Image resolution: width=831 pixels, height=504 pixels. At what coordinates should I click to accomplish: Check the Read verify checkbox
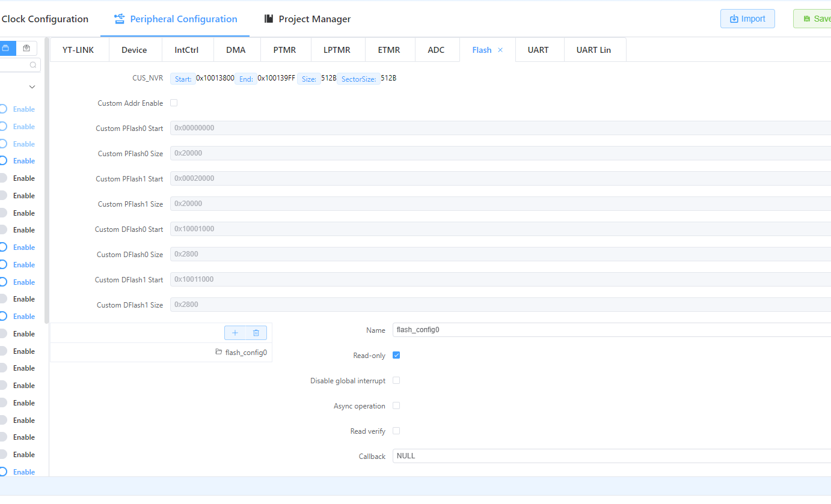[x=396, y=431]
